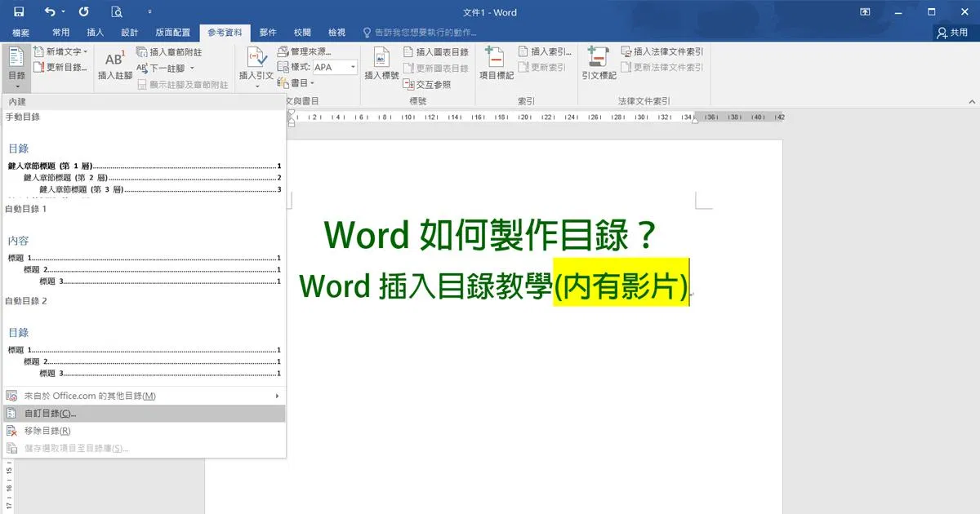Click 交互參照 (Cross-reference) button
The height and width of the screenshot is (514, 980).
[x=426, y=84]
